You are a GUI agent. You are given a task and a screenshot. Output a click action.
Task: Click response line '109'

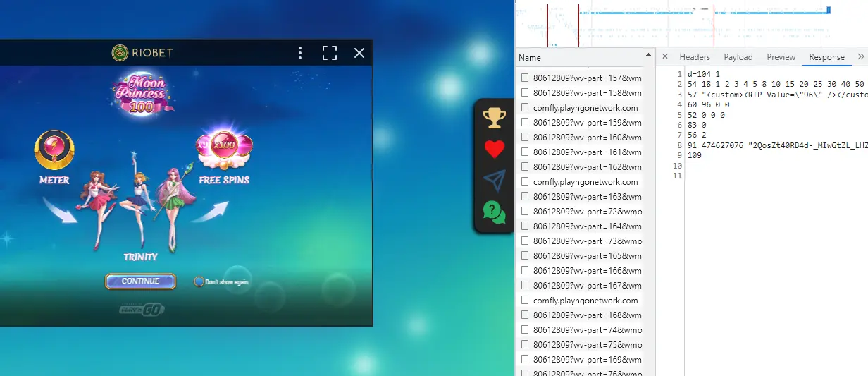point(695,155)
